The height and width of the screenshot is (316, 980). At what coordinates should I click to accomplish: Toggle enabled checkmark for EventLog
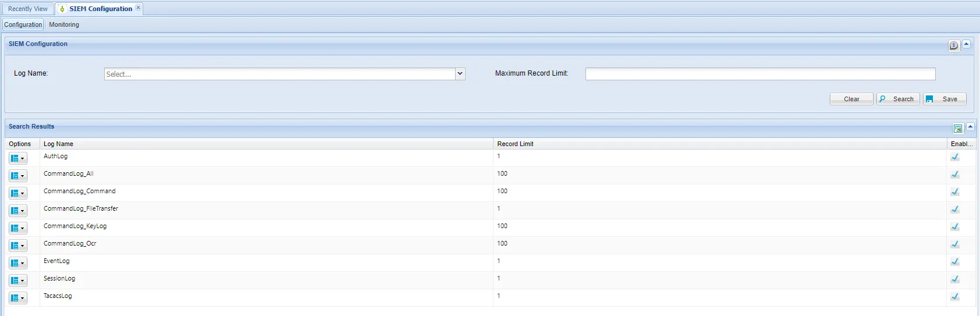(955, 261)
